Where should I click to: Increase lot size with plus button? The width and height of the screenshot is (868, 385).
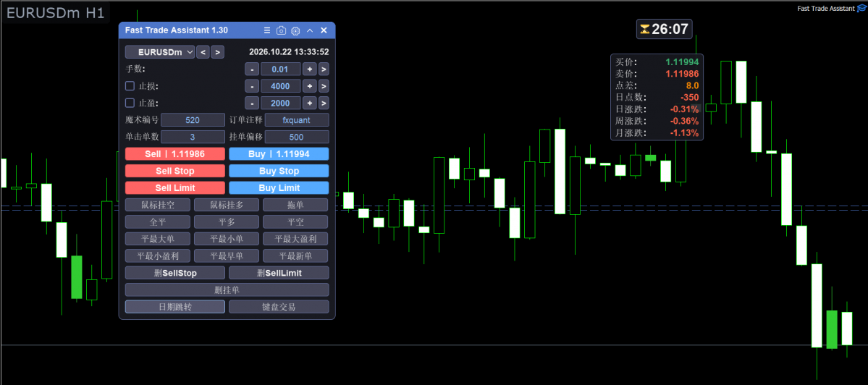pos(309,69)
